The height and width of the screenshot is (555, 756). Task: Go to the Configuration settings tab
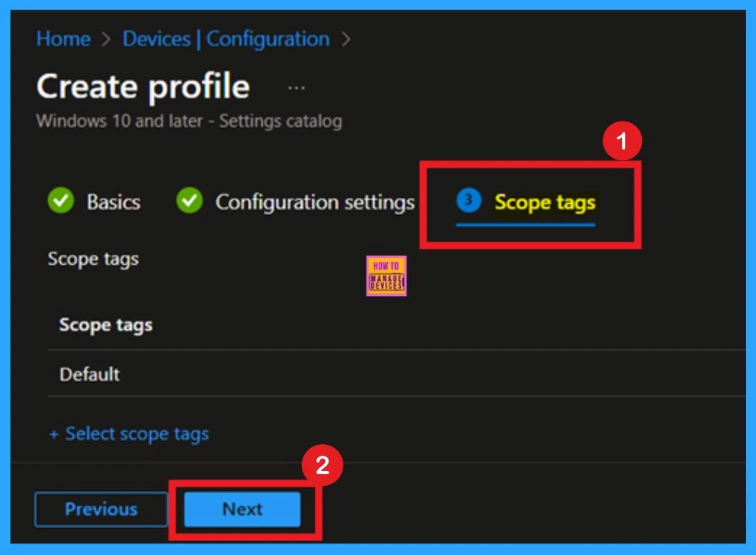(314, 202)
